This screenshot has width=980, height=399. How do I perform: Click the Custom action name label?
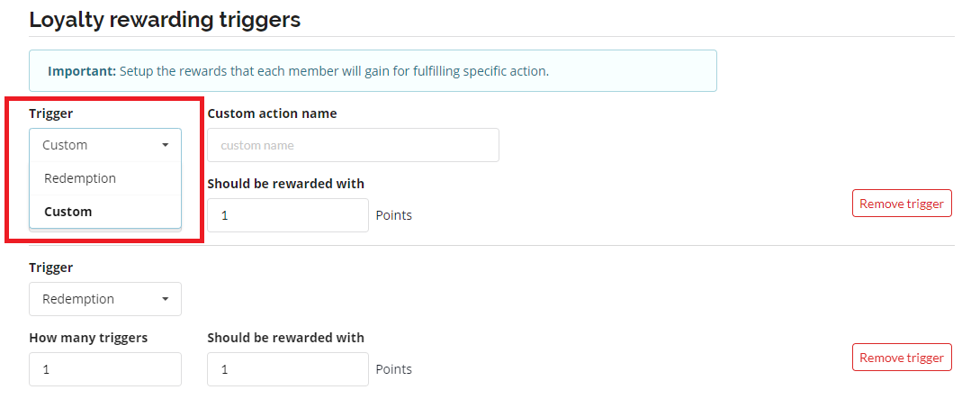pos(272,113)
